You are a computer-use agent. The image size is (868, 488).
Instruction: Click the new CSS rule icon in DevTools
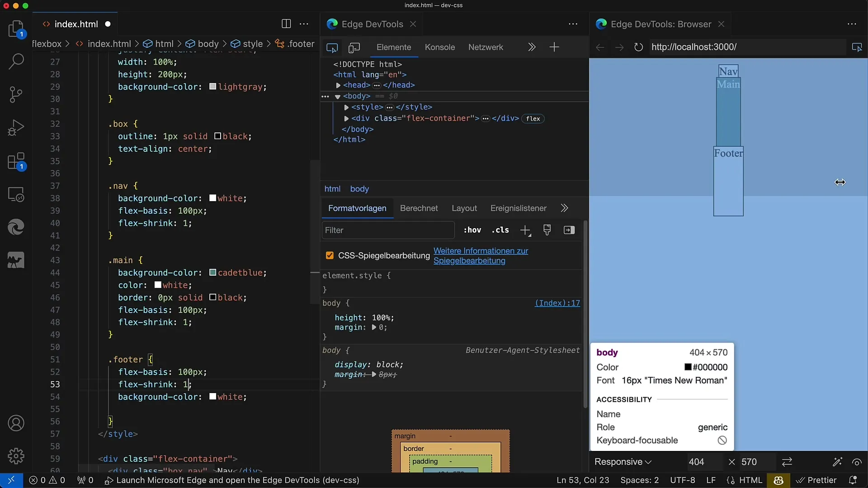click(524, 230)
